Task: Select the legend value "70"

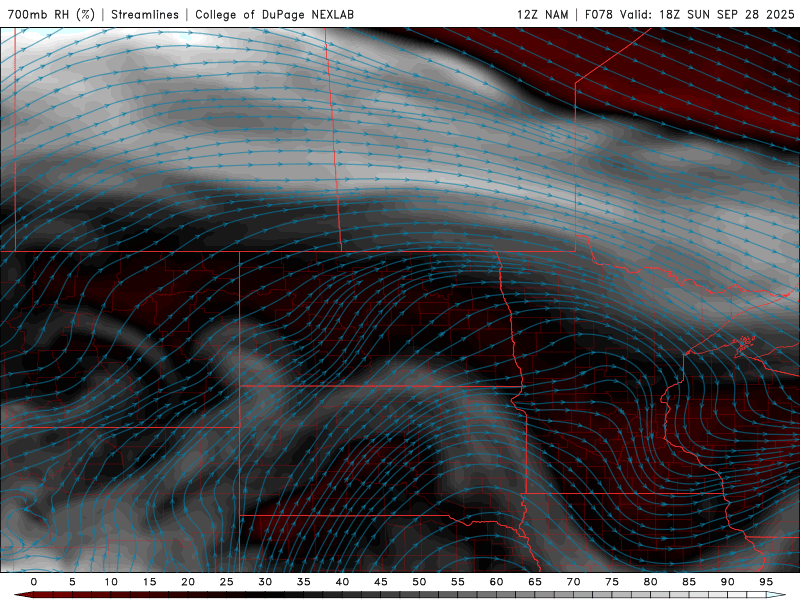Action: (573, 582)
